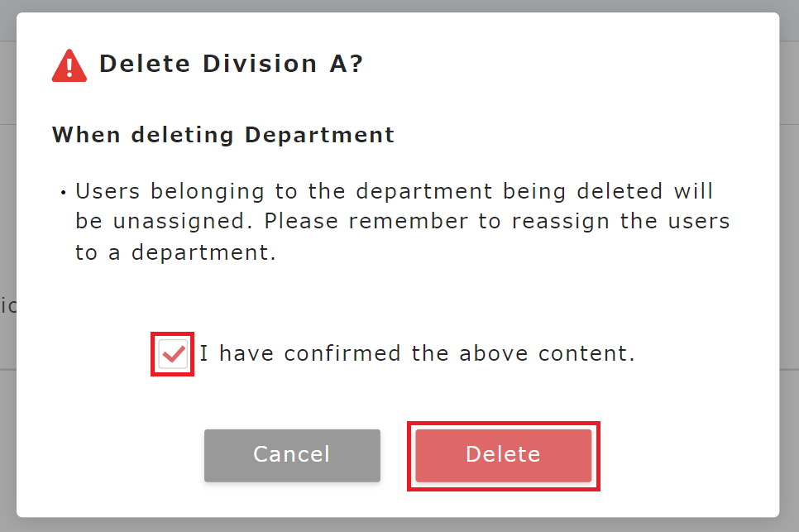Click the Delete button
Viewport: 799px width, 532px height.
click(504, 455)
